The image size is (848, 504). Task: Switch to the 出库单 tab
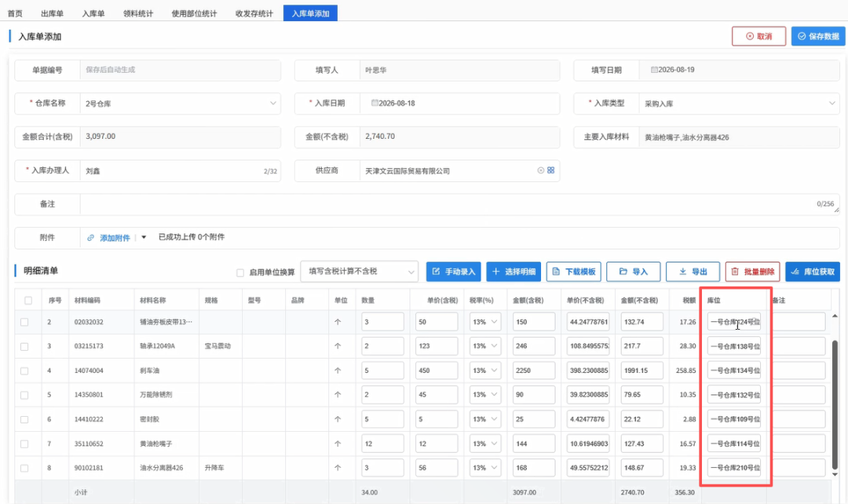[x=52, y=13]
